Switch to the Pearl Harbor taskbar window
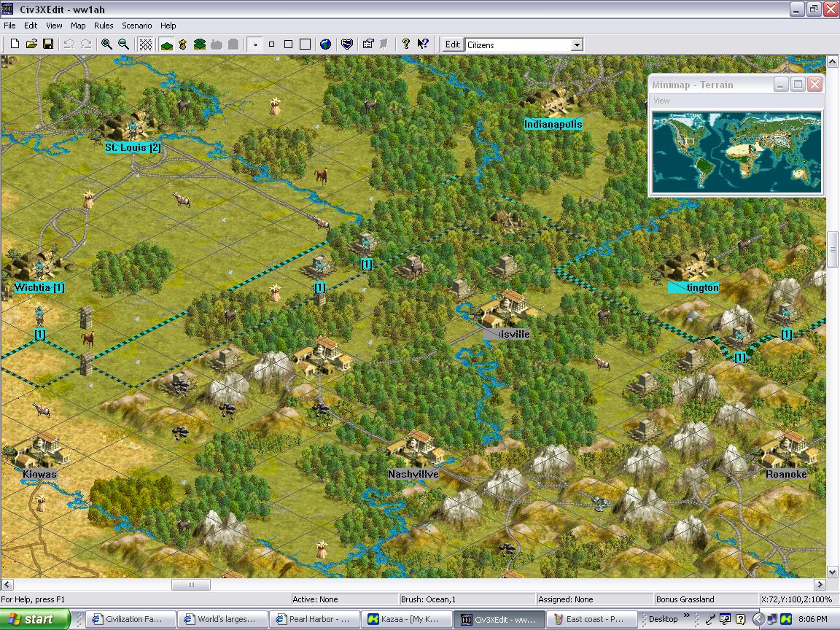This screenshot has height=630, width=840. click(315, 619)
